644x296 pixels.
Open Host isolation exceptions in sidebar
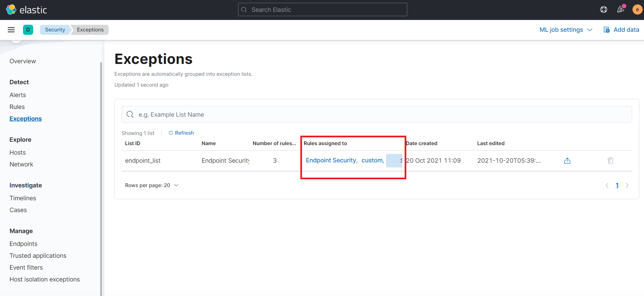tap(45, 279)
